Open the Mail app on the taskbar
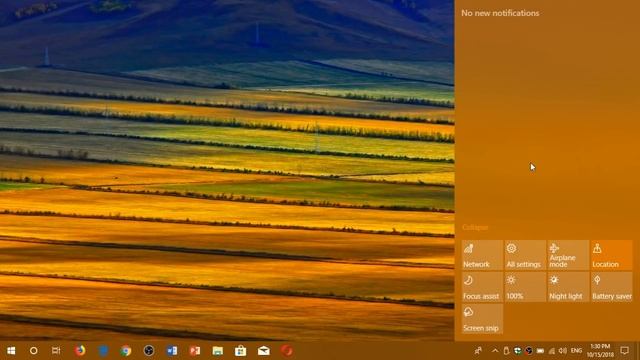This screenshot has height=360, width=640. pos(263,351)
